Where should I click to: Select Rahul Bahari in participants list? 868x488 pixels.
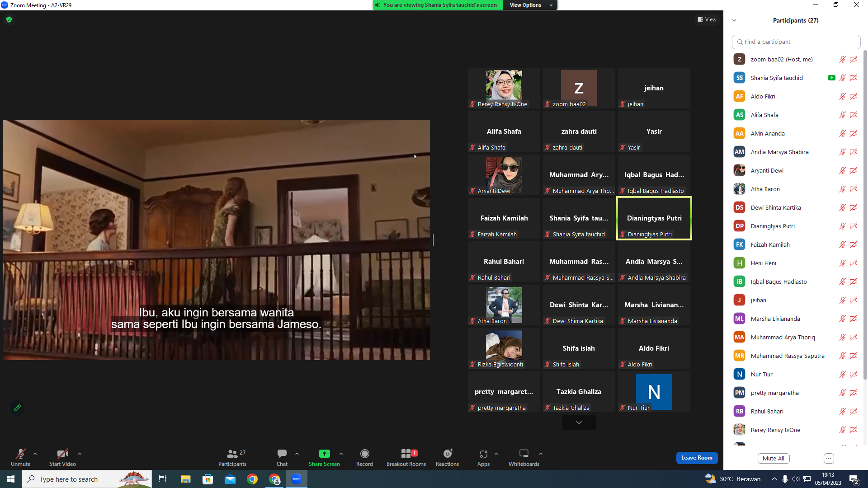[x=796, y=411]
